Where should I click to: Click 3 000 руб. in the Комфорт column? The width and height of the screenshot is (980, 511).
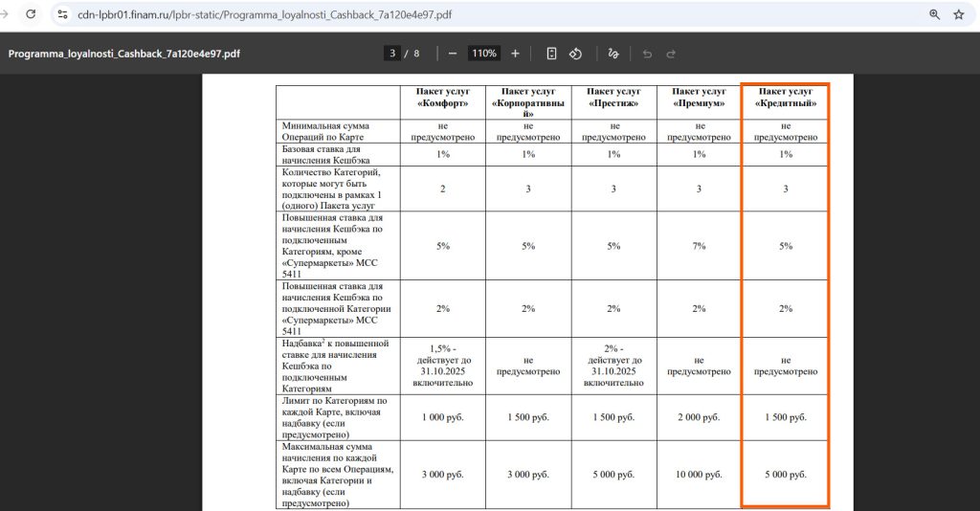click(442, 475)
